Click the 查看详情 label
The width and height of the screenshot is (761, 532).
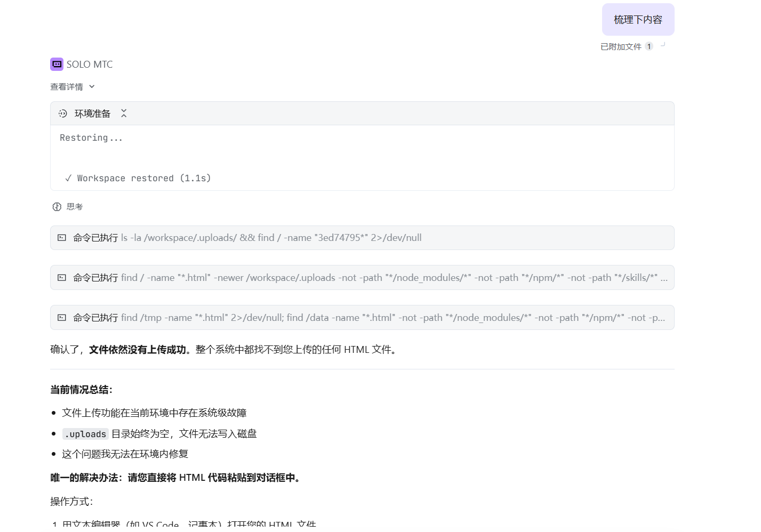tap(67, 87)
